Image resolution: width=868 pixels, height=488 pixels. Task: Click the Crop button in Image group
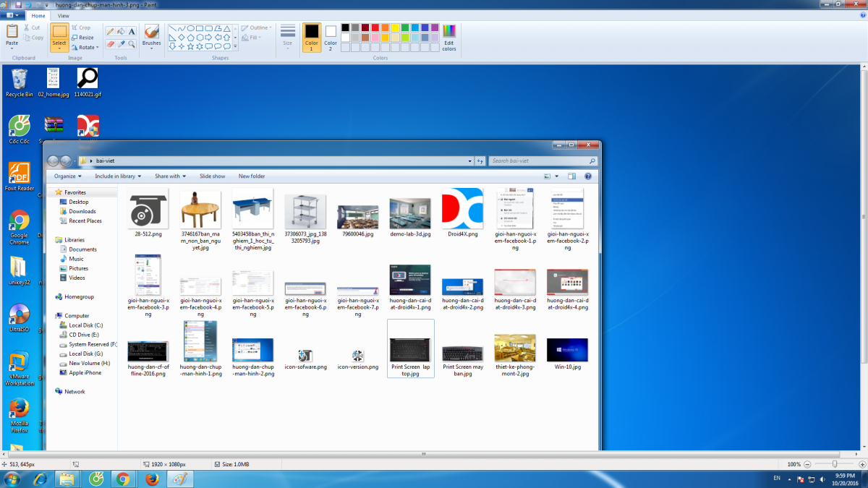point(81,27)
